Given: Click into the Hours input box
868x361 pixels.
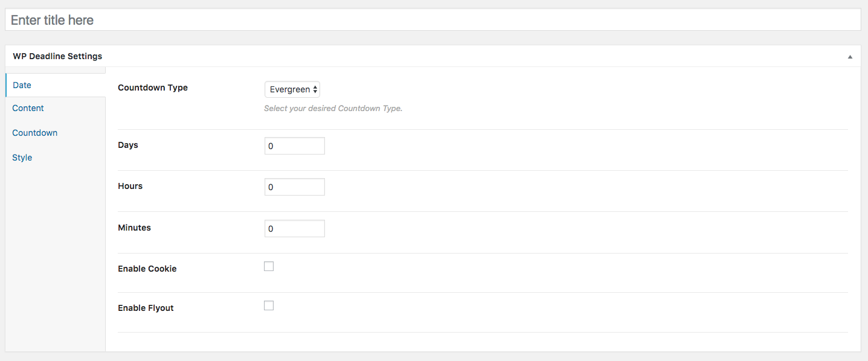Looking at the screenshot, I should coord(294,187).
